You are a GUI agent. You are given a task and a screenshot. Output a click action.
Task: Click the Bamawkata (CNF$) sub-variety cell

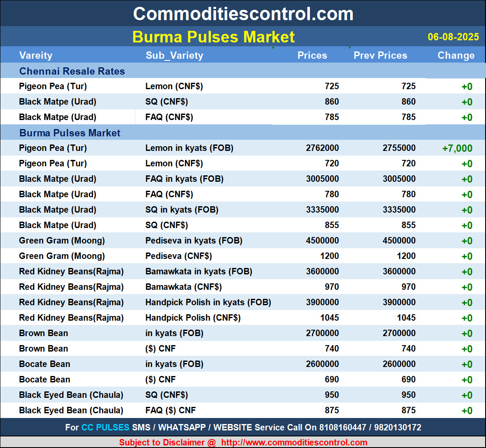(183, 287)
